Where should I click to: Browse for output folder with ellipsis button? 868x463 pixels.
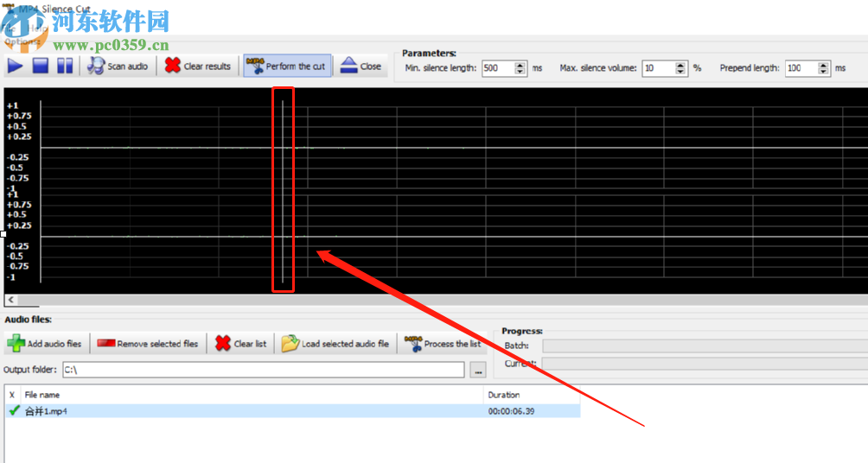pos(478,370)
